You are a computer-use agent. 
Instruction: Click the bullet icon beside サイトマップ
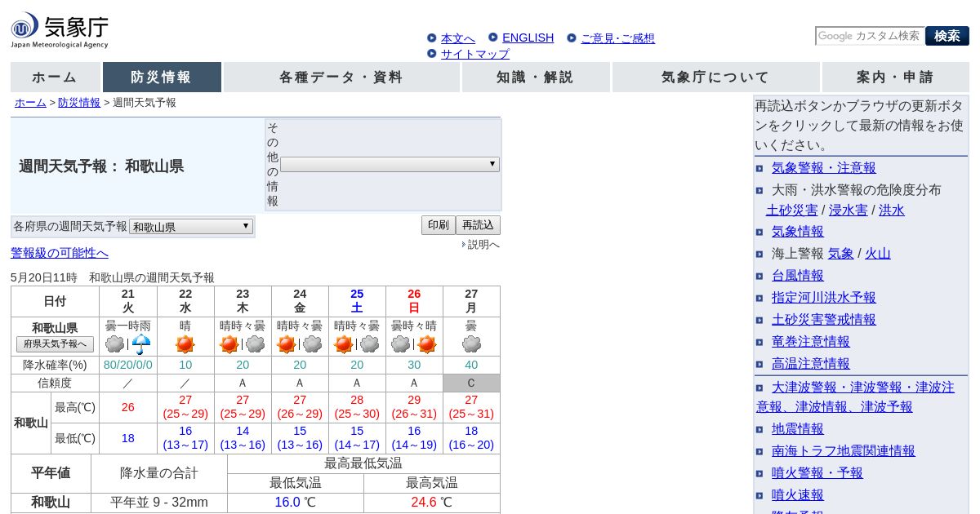coord(431,54)
